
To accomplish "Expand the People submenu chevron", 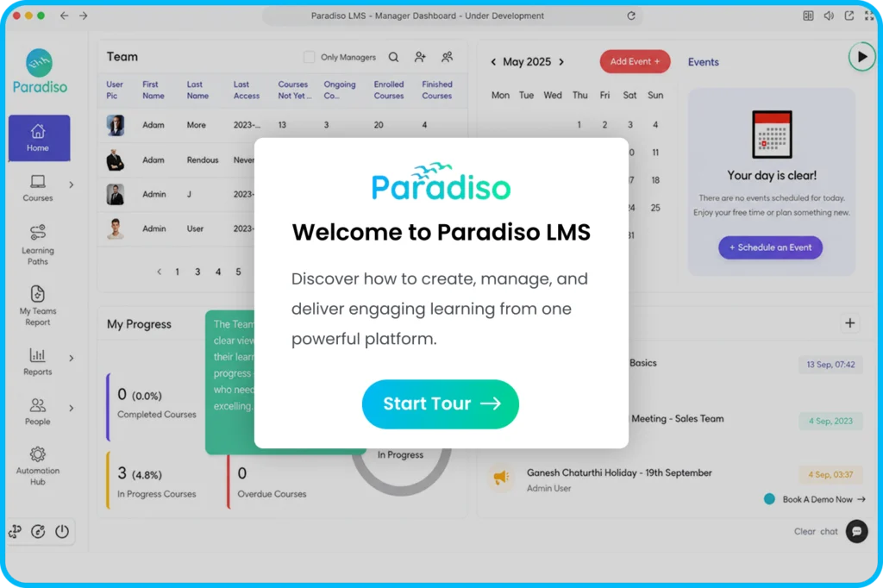I will point(72,409).
